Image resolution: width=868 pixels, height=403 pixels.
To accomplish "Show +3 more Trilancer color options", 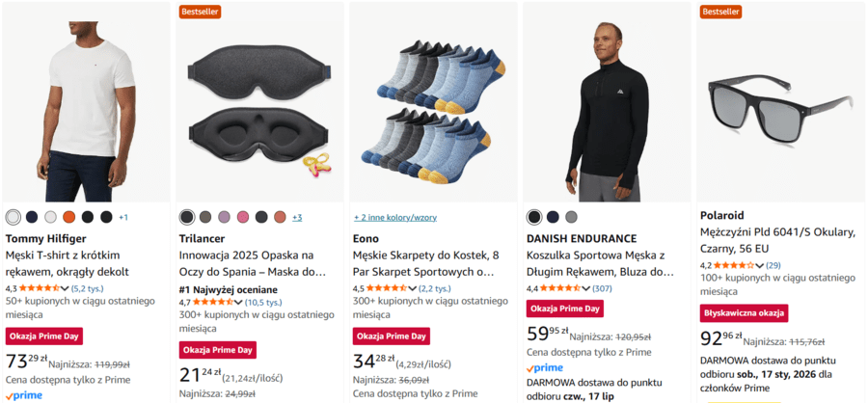I will (297, 218).
